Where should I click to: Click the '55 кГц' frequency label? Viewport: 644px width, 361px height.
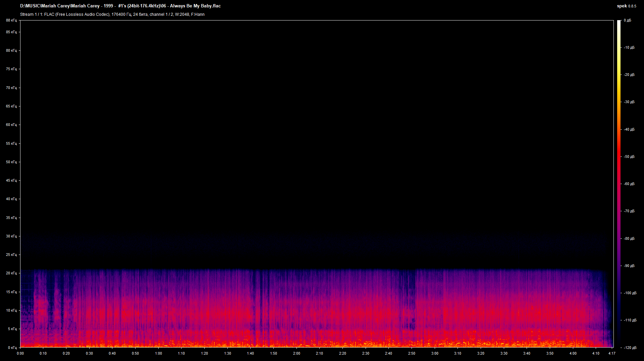click(11, 144)
